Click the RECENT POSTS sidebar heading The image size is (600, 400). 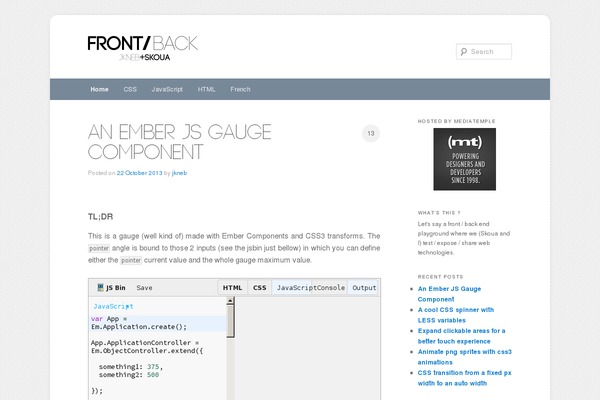click(x=440, y=277)
